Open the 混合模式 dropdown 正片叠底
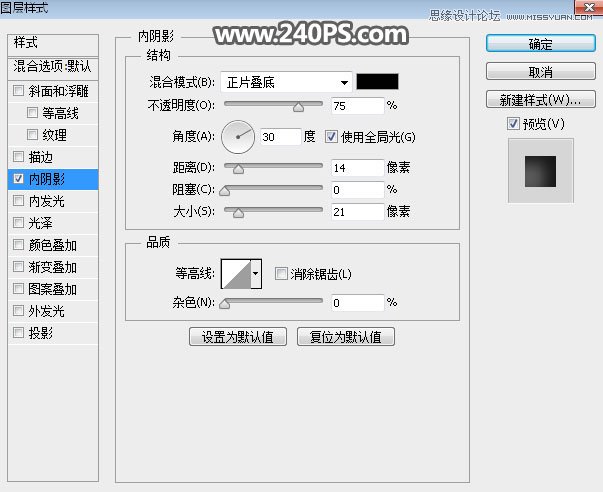The image size is (603, 492). pos(286,82)
